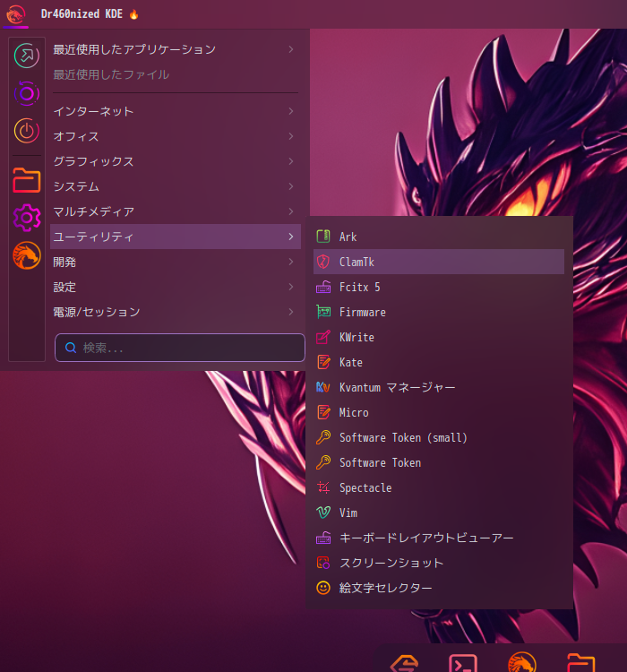
Task: Click the orange power icon in sidebar
Action: coord(27,131)
